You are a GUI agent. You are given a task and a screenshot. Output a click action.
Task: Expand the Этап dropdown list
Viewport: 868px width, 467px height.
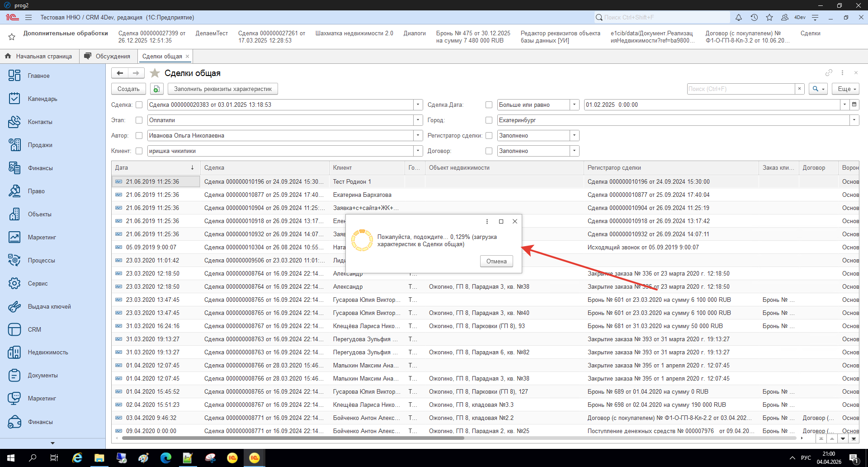click(x=418, y=120)
